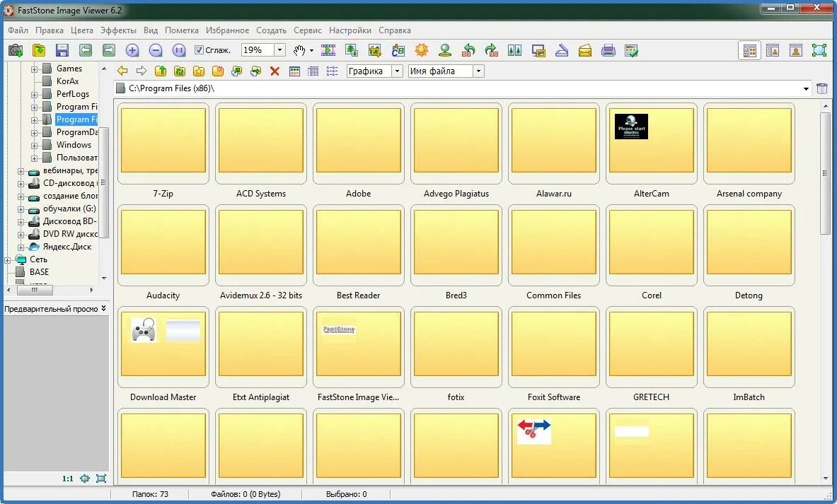
Task: Click the printer icon
Action: point(608,51)
